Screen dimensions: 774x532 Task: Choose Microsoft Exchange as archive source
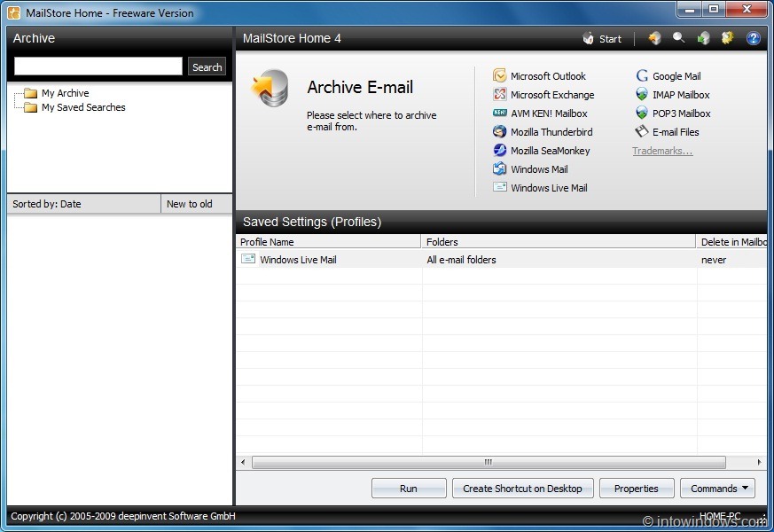pyautogui.click(x=543, y=95)
